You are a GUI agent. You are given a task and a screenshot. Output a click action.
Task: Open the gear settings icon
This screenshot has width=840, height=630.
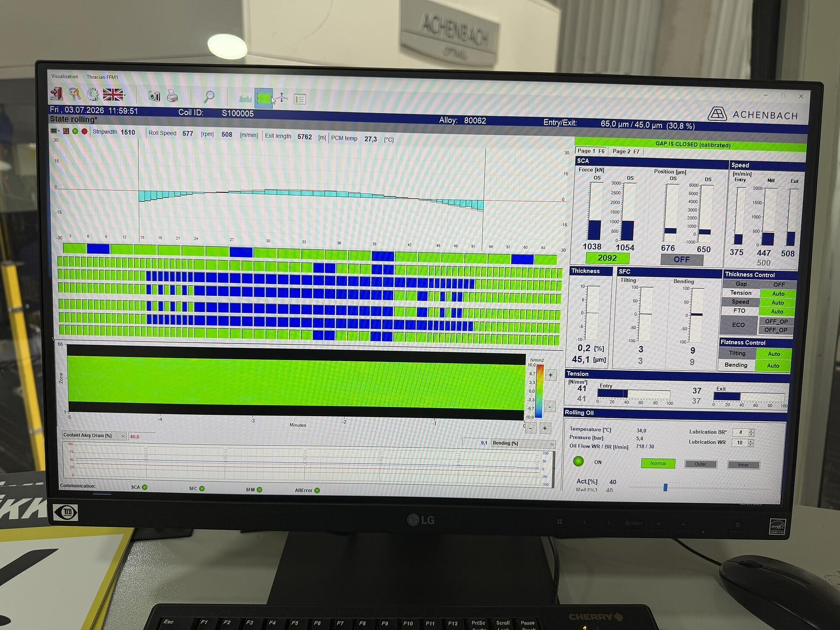92,94
